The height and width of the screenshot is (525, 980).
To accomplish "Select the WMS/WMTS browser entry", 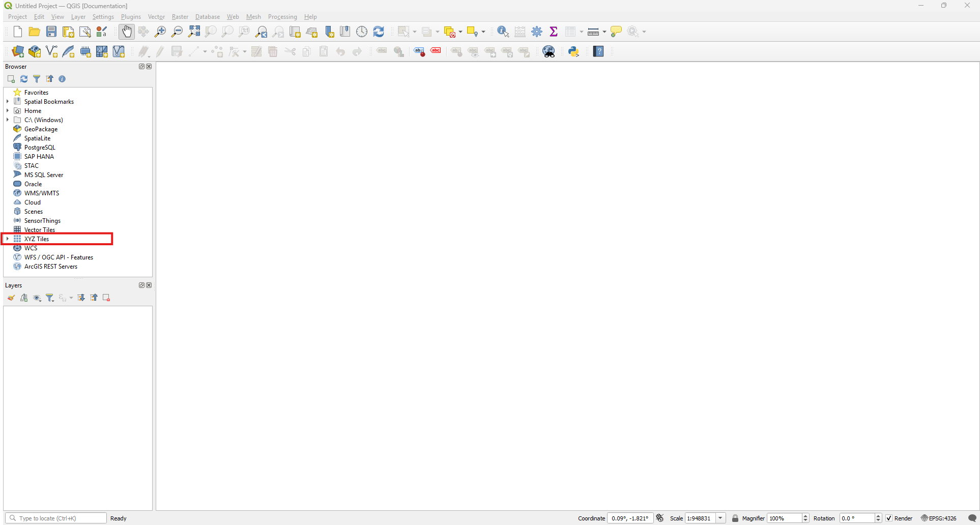I will [x=41, y=193].
